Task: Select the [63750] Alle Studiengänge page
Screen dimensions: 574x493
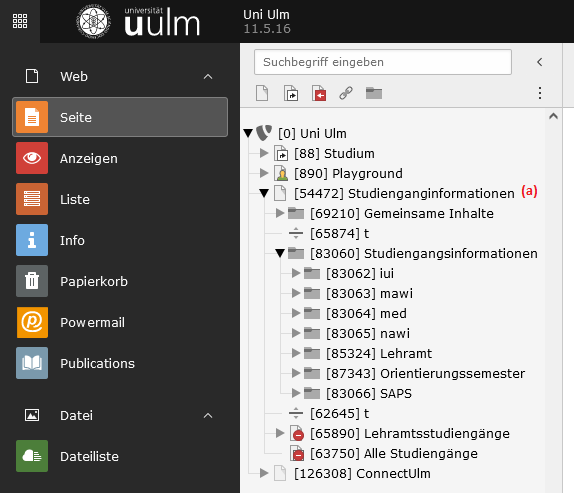Action: pos(394,453)
